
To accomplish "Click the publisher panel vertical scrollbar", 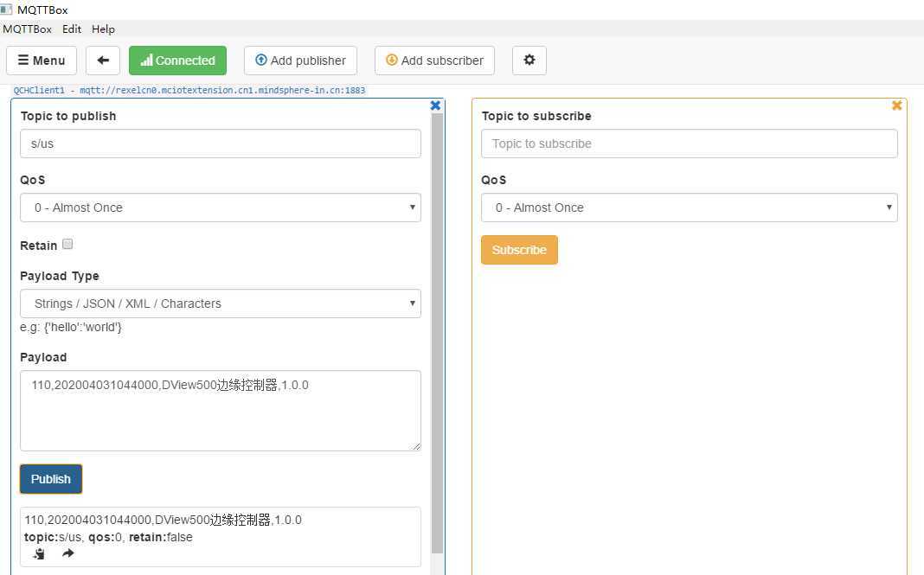I will 437,329.
